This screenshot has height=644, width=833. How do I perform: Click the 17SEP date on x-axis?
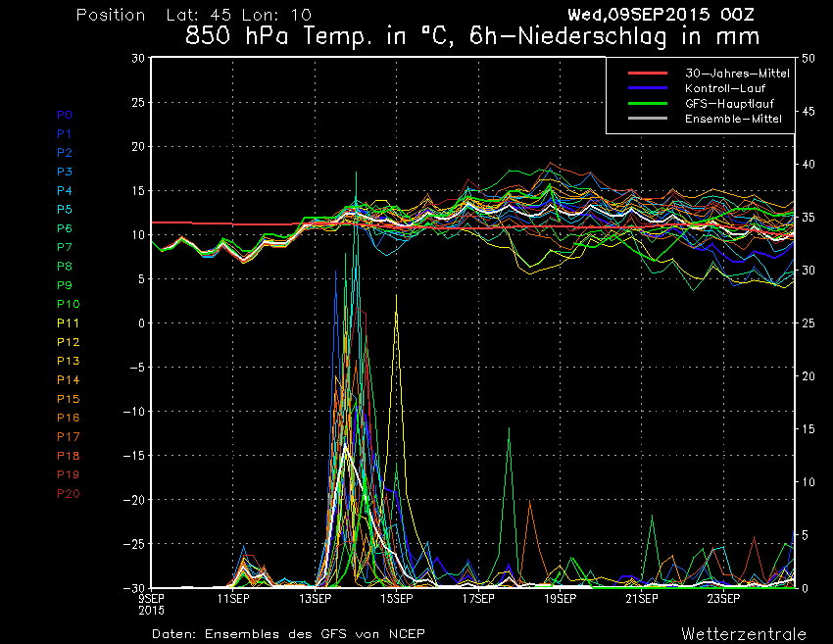click(478, 597)
